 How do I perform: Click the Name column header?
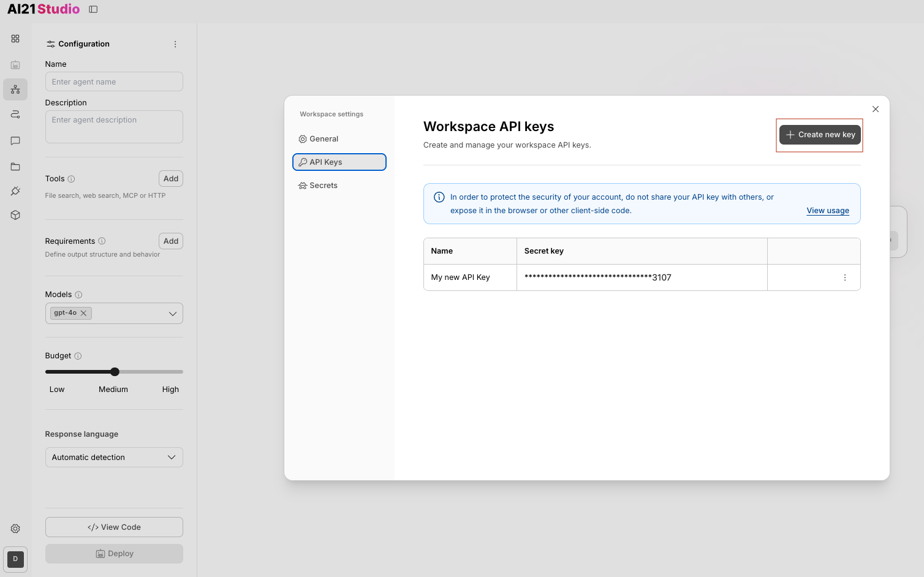(x=470, y=251)
